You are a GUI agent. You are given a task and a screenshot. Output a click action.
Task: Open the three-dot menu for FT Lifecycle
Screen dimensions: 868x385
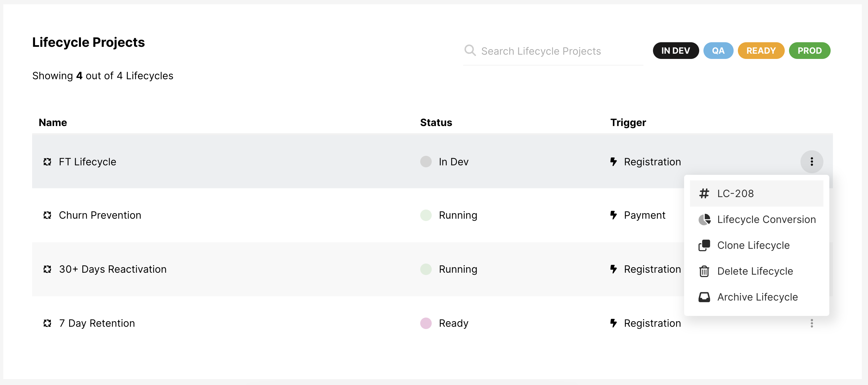pos(811,162)
